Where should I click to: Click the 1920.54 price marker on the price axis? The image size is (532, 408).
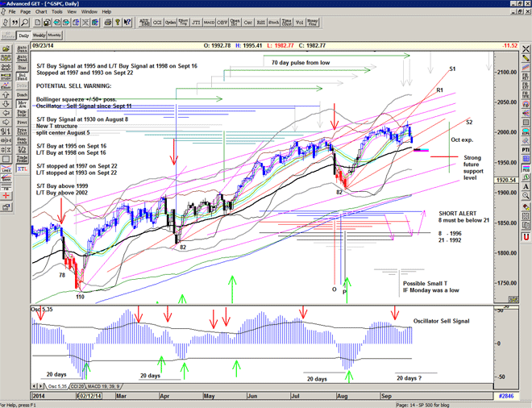click(x=505, y=181)
